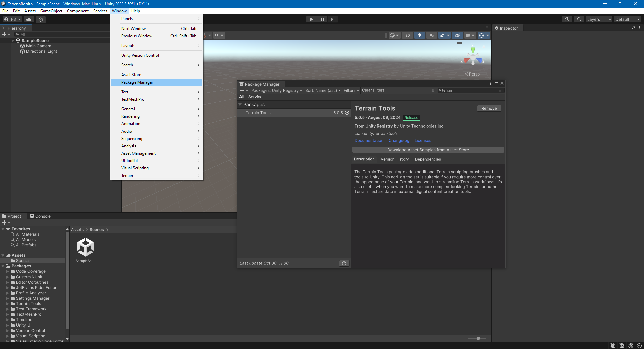
Task: Click the Console tab
Action: tap(40, 216)
